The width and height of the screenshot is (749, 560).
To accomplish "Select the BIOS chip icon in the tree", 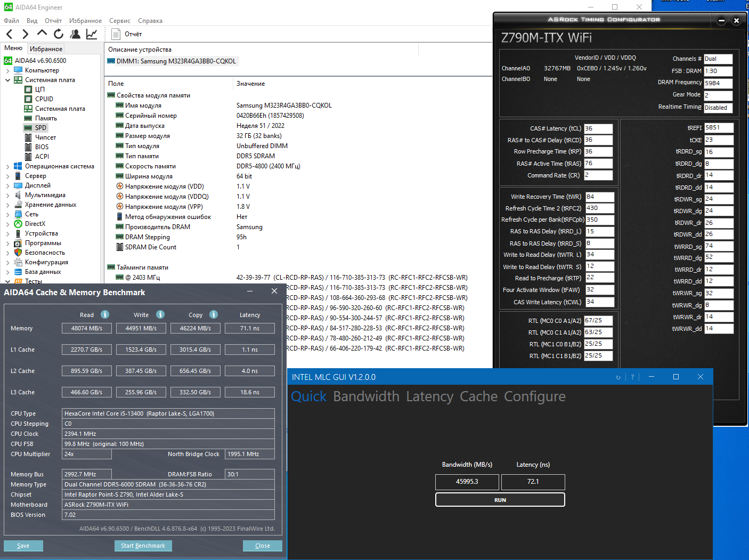I will [28, 147].
